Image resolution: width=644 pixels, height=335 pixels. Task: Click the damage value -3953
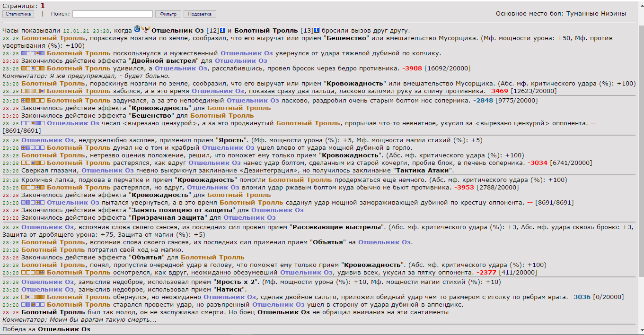[x=464, y=187]
